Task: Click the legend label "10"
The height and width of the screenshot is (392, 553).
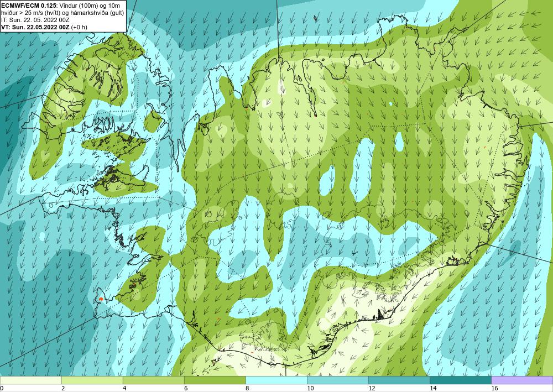Action: 310,389
